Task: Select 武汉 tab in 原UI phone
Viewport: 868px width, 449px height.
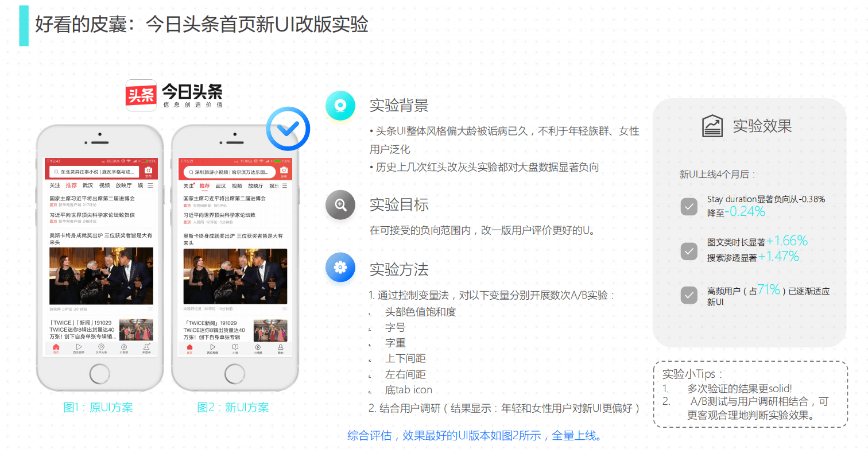Action: (x=88, y=185)
